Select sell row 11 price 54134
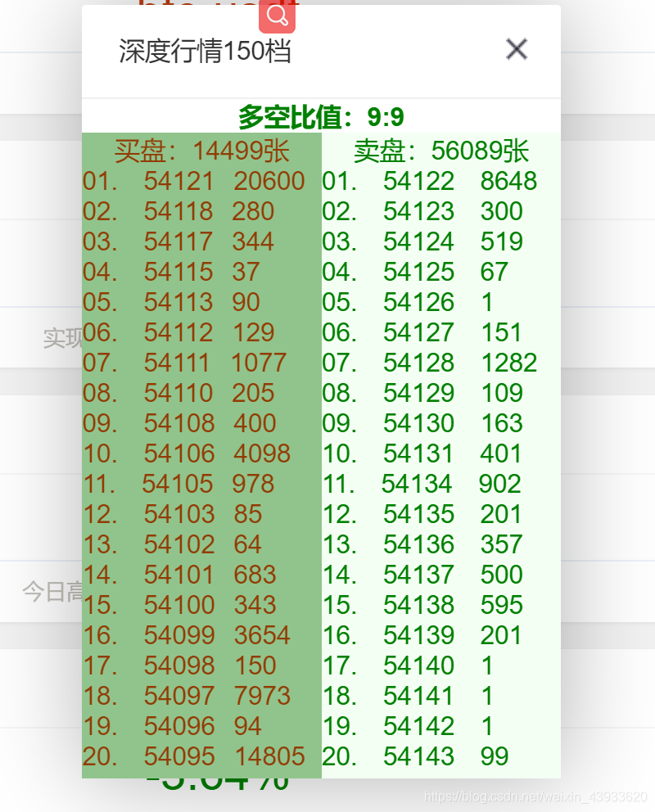The image size is (655, 812). 418,485
